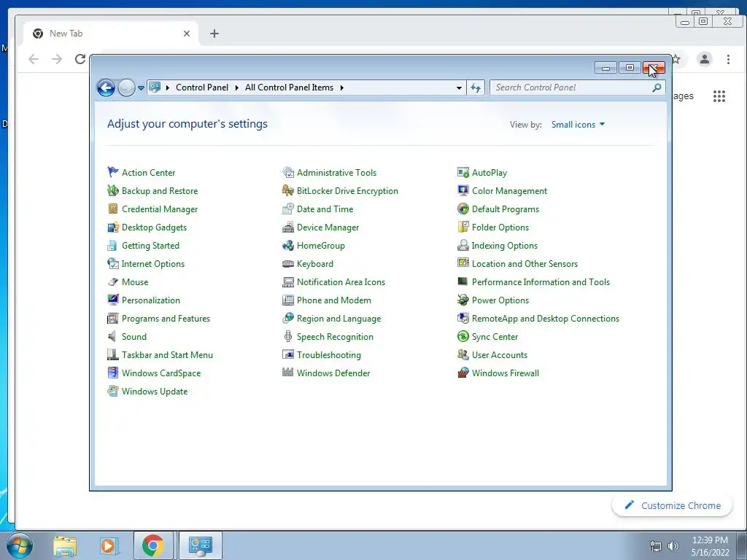The image size is (747, 560).
Task: Click Performance Information and Tools link
Action: (541, 282)
